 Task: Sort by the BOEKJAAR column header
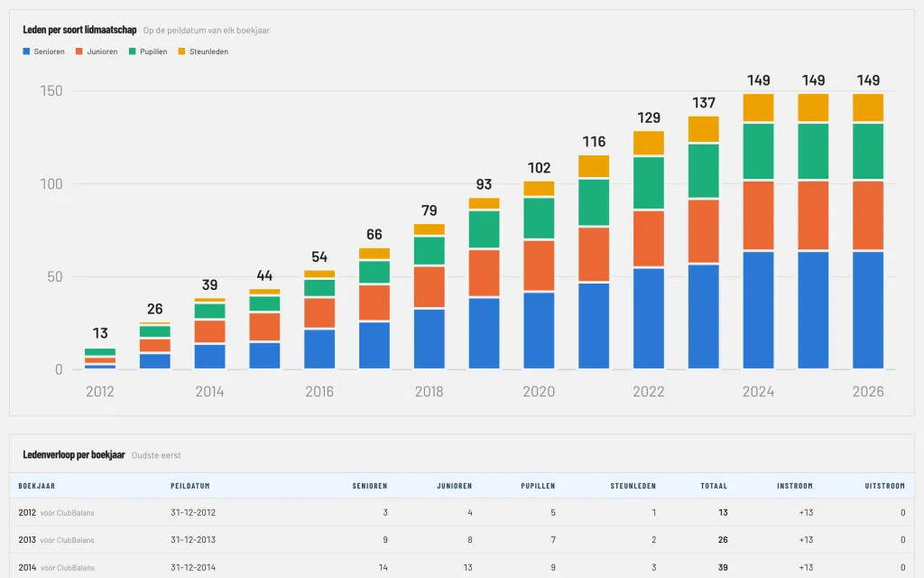[x=36, y=486]
